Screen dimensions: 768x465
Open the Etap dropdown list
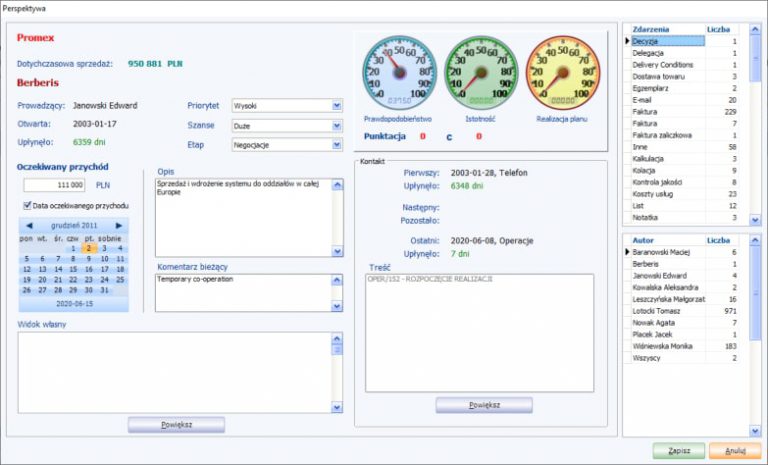coord(337,145)
